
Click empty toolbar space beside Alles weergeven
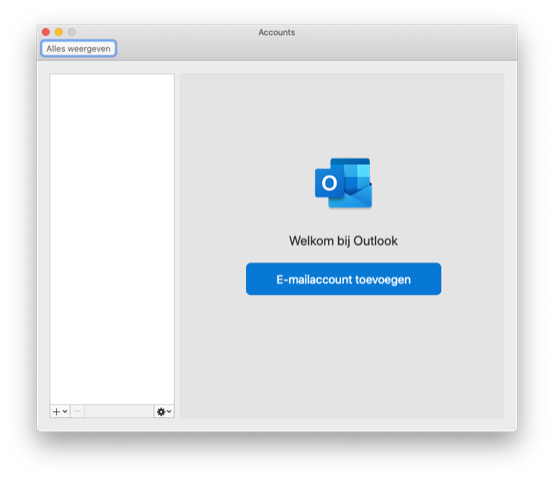click(314, 49)
